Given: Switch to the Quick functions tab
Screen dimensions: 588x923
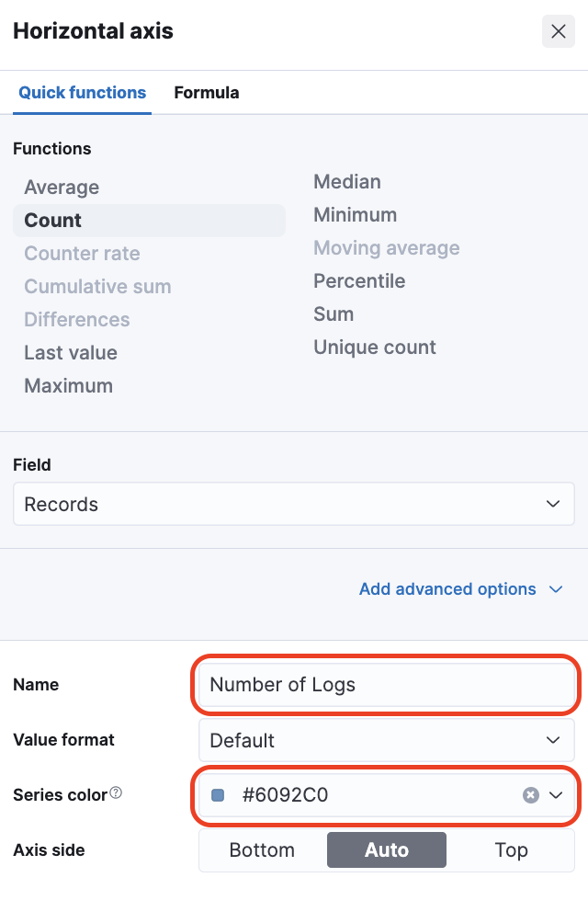Looking at the screenshot, I should (83, 93).
